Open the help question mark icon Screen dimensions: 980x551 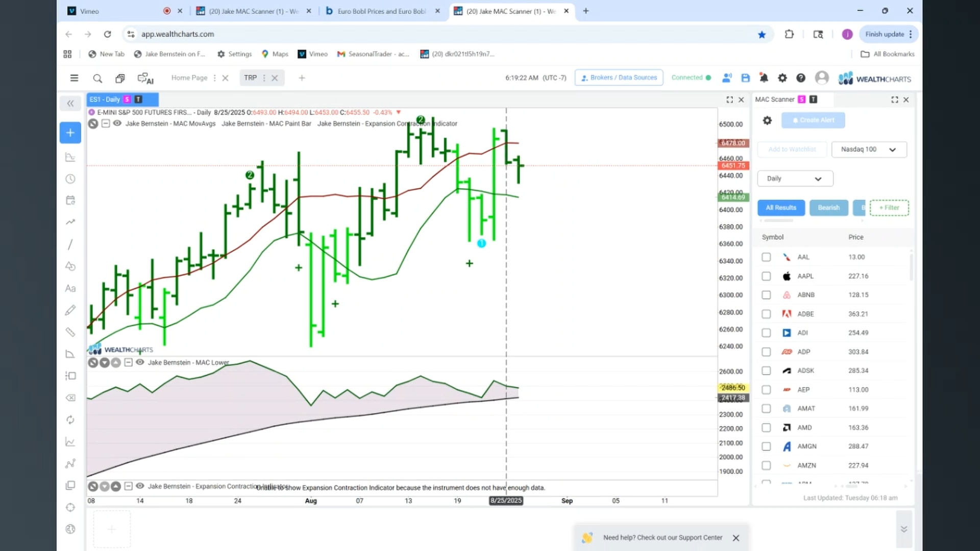tap(801, 78)
